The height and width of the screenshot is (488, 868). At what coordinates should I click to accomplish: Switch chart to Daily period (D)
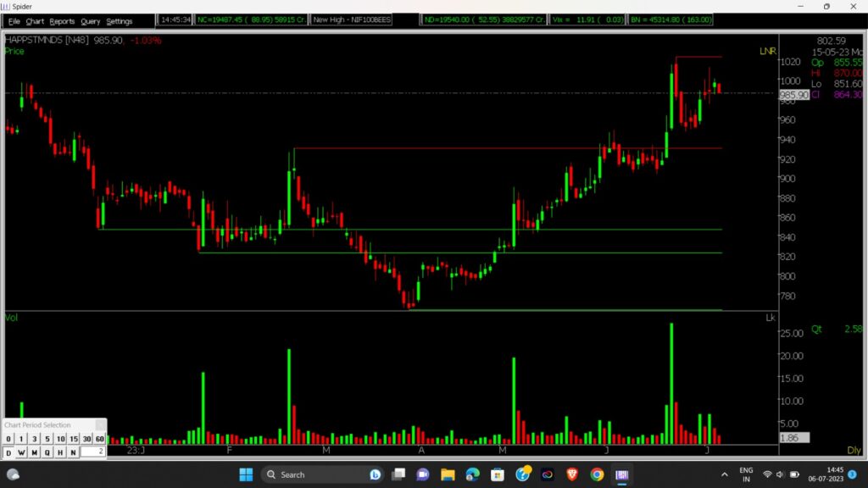[8, 452]
